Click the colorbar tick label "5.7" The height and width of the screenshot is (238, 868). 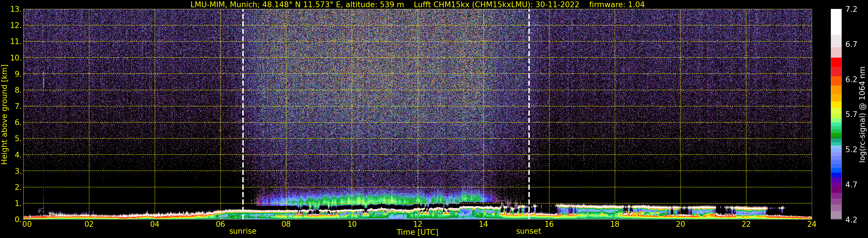(x=851, y=115)
